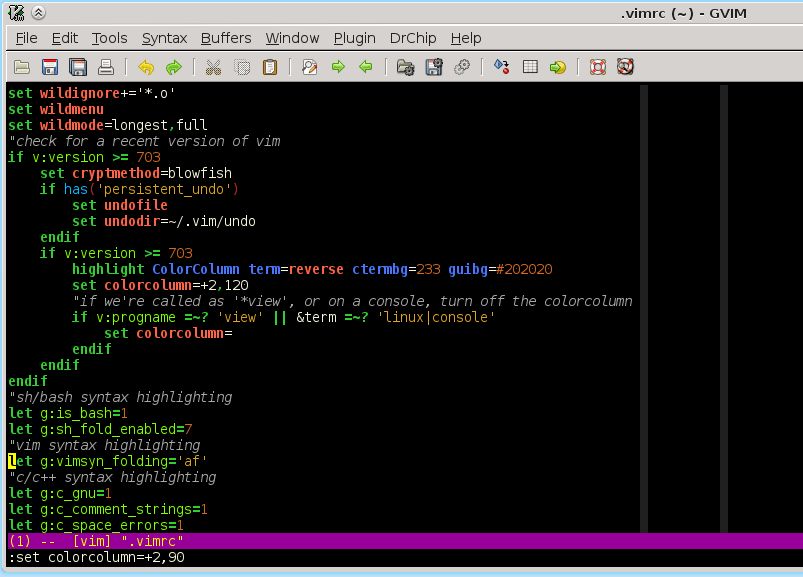Image resolution: width=803 pixels, height=577 pixels.
Task: Open the Buffers menu
Action: point(226,38)
